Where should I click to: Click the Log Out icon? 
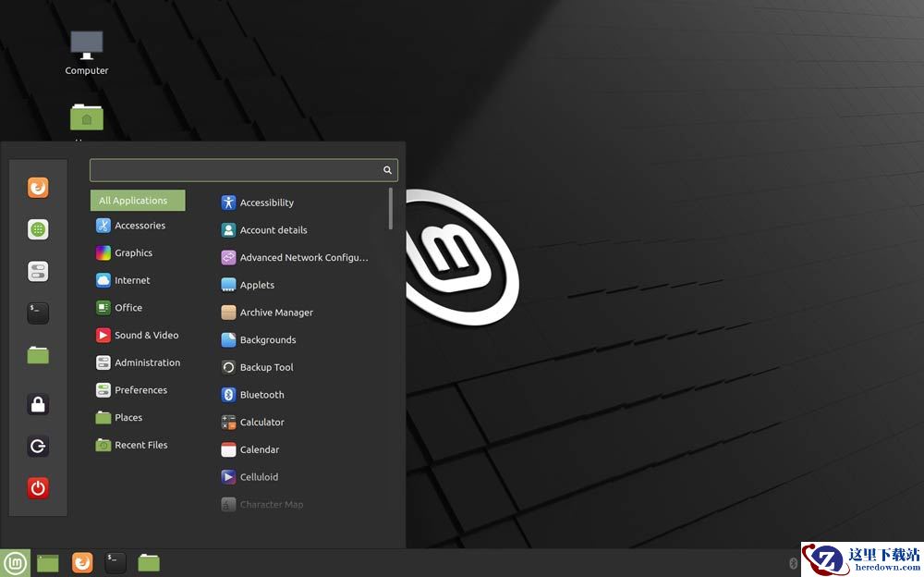(38, 446)
